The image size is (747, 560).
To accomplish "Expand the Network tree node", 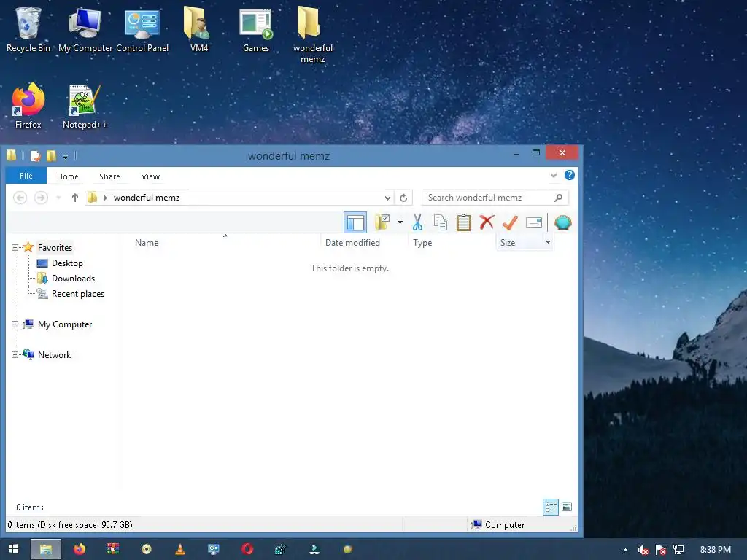I will [x=15, y=355].
